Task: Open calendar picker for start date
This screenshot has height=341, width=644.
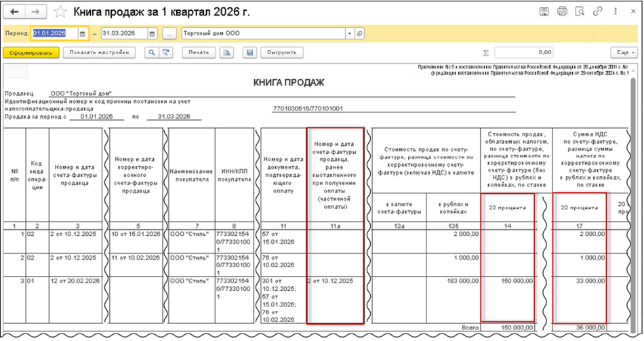Action: 82,33
